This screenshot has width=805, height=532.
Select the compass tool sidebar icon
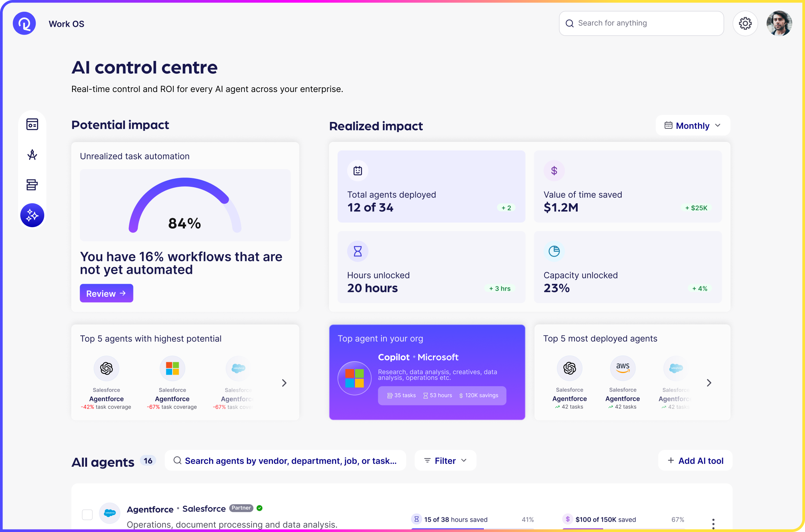32,155
